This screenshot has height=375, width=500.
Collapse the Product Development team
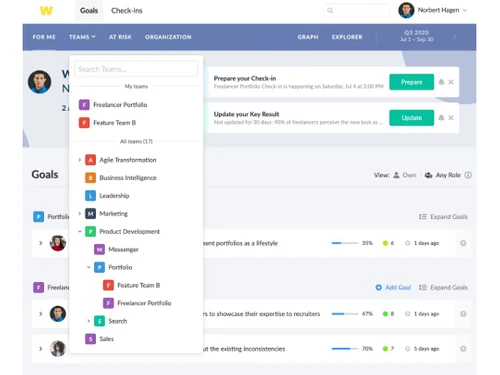79,231
